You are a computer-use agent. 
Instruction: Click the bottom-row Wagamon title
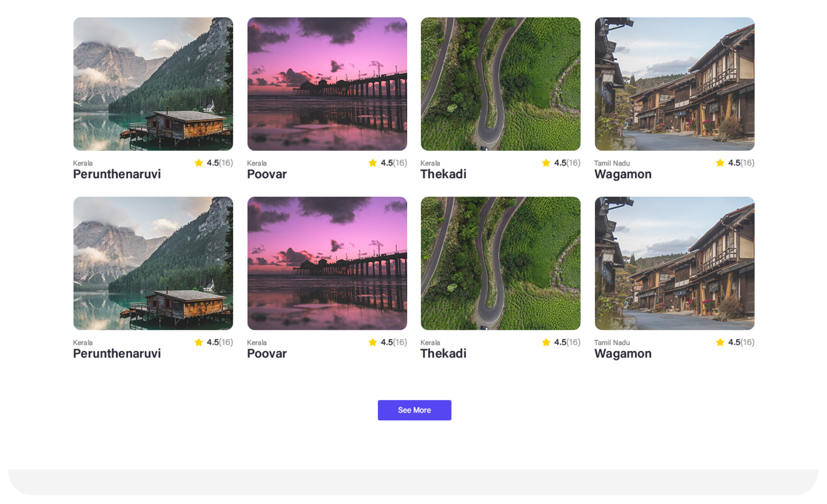point(623,353)
